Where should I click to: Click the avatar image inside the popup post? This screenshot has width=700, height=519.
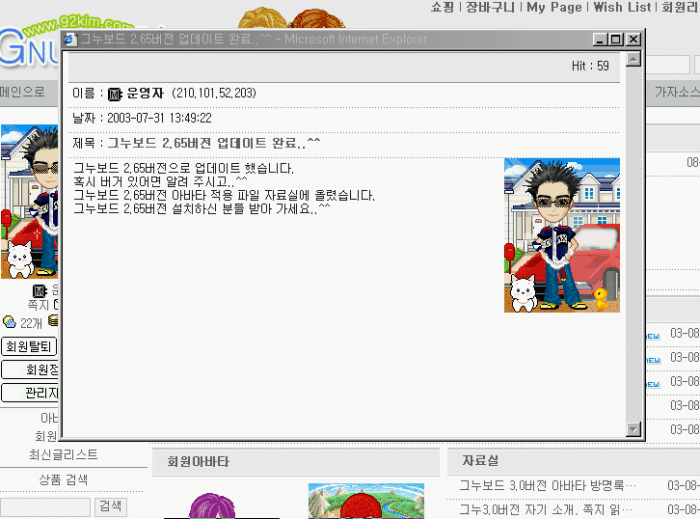click(562, 235)
